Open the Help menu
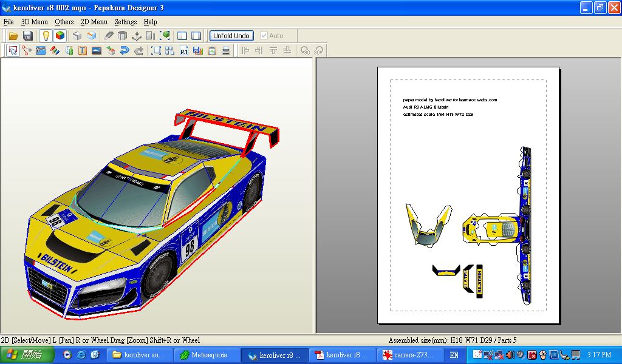 tap(151, 22)
